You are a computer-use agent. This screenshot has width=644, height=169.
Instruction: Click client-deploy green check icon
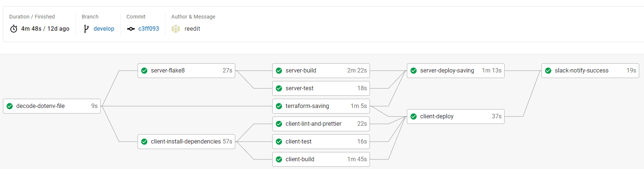pyautogui.click(x=414, y=116)
